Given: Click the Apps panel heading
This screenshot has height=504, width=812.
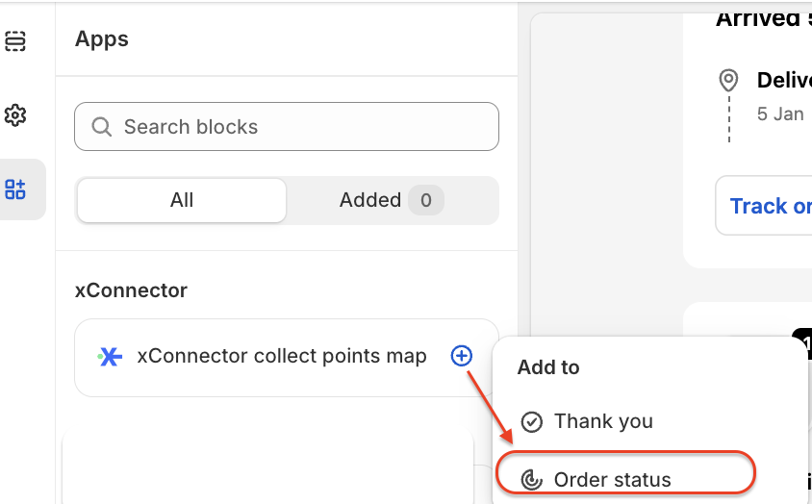Looking at the screenshot, I should click(102, 39).
